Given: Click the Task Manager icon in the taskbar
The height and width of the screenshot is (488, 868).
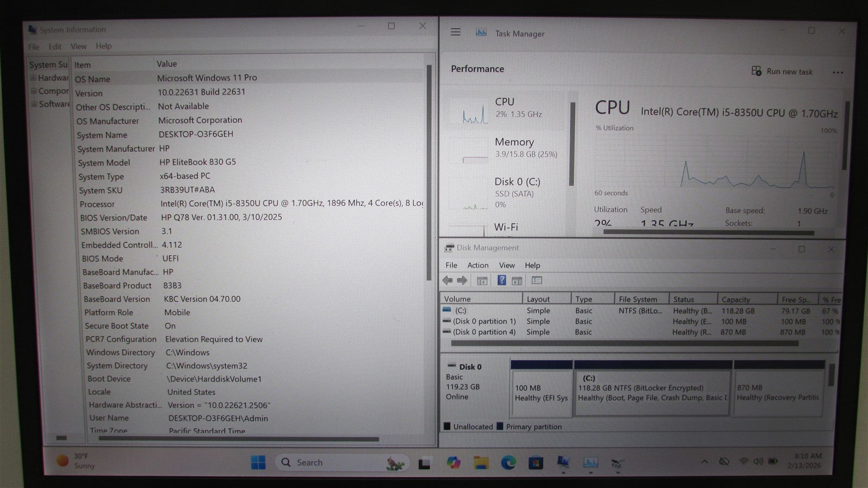Looking at the screenshot, I should [590, 463].
